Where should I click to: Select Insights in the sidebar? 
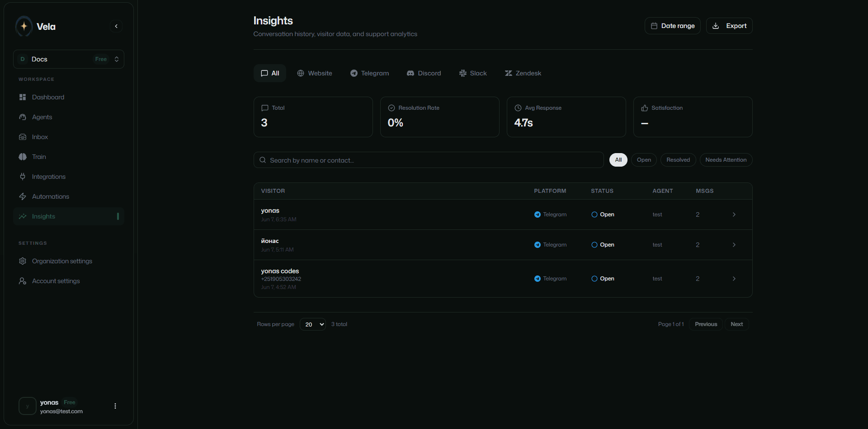(x=69, y=216)
